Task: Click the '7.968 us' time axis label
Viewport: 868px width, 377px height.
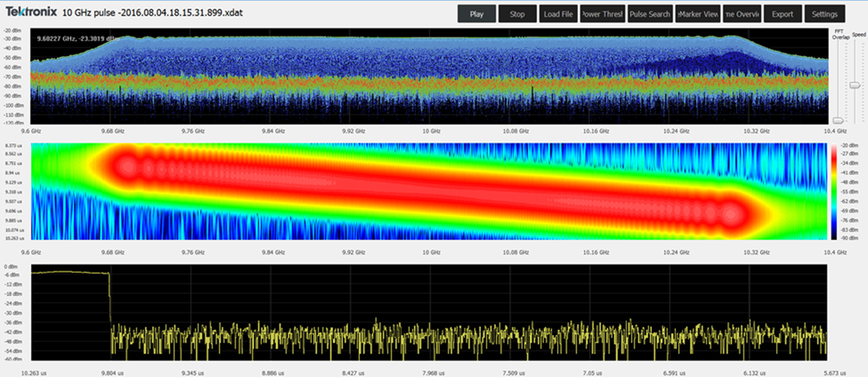Action: pyautogui.click(x=432, y=373)
